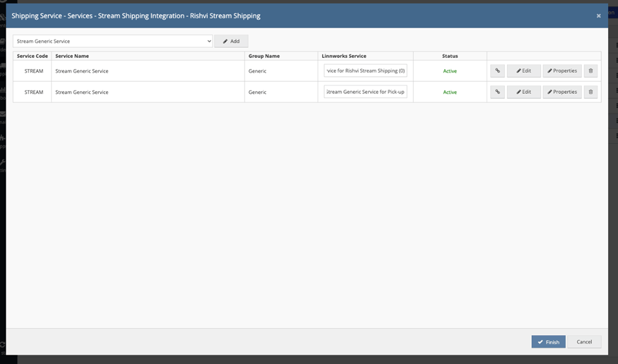Image resolution: width=618 pixels, height=364 pixels.
Task: Select Linnworks Service field ending Rishvi Stream Shipping (0)
Action: tap(366, 71)
